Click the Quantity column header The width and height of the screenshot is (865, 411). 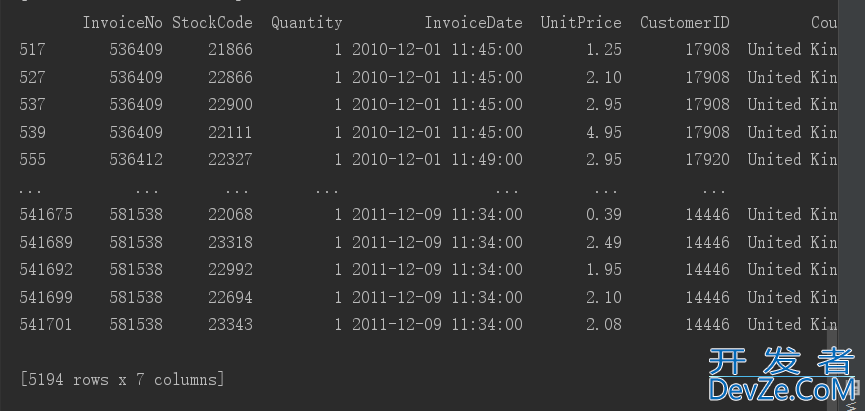tap(306, 22)
